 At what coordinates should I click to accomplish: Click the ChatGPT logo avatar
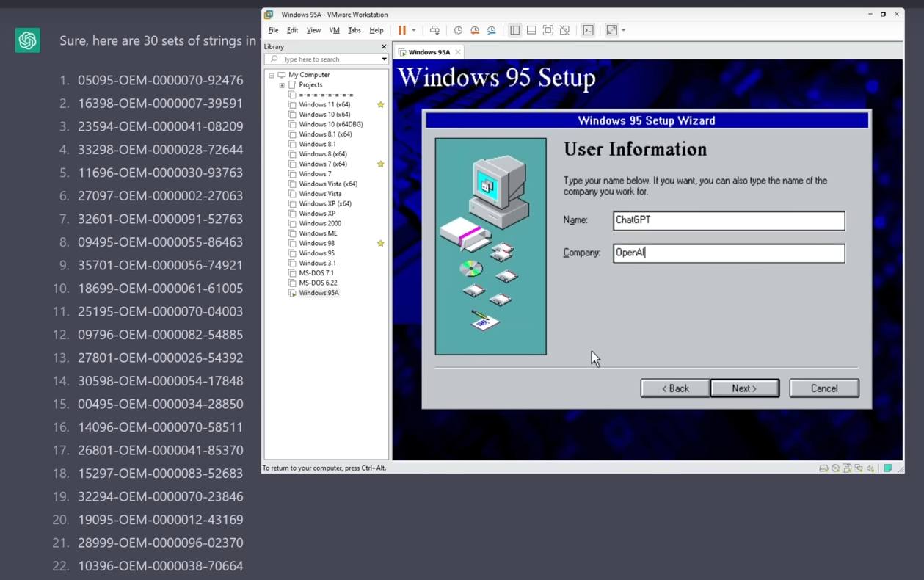[x=28, y=40]
